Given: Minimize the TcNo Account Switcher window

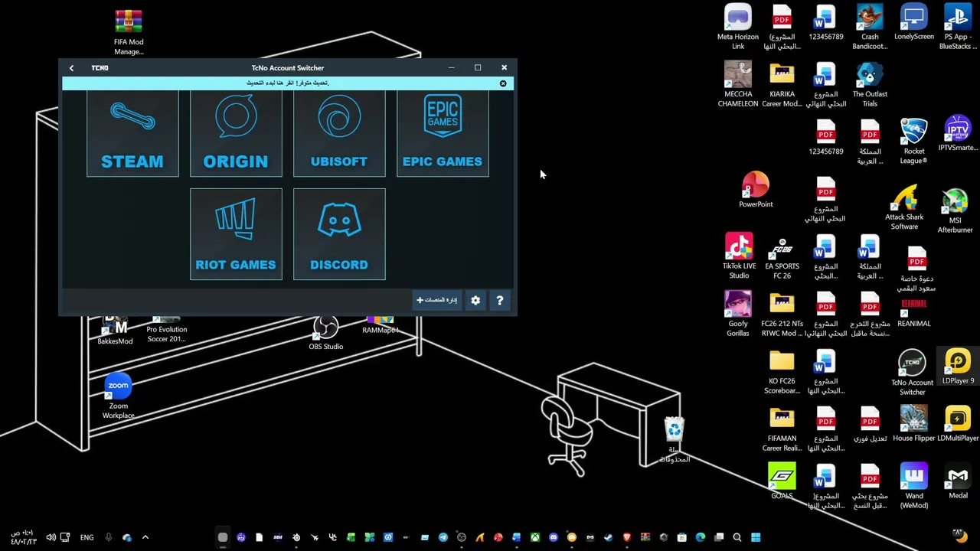Looking at the screenshot, I should [451, 68].
